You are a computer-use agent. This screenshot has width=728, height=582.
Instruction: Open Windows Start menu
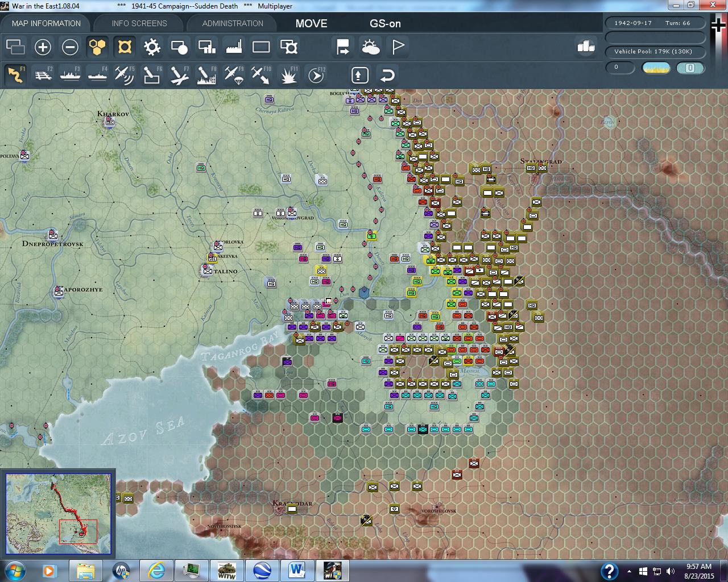coord(14,571)
